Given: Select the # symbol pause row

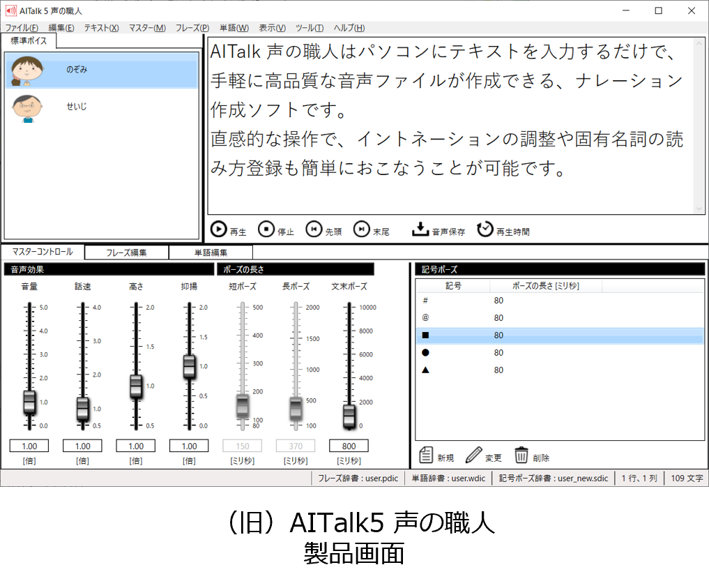Looking at the screenshot, I should click(x=560, y=301).
